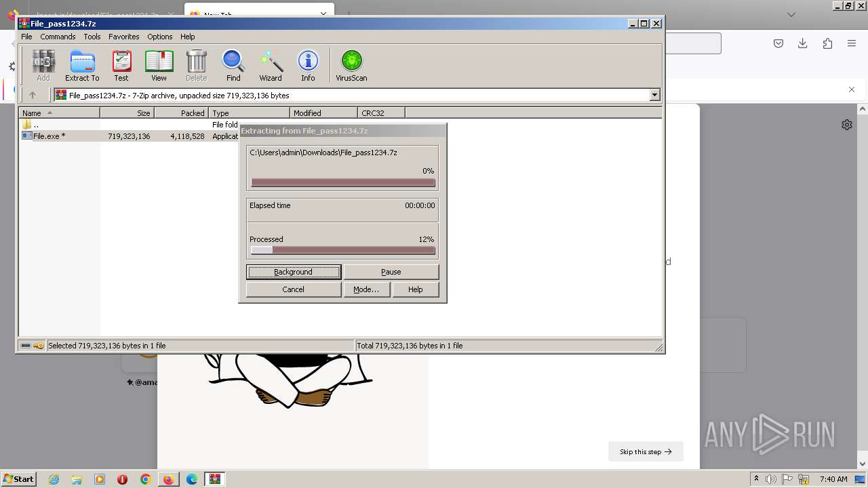Open the Edge taskbar icon
The image size is (868, 488).
tap(192, 479)
